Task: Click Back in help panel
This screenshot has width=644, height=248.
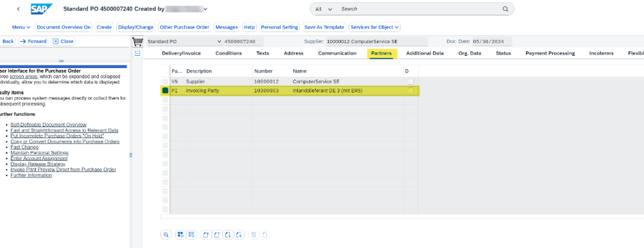Action: [7, 41]
